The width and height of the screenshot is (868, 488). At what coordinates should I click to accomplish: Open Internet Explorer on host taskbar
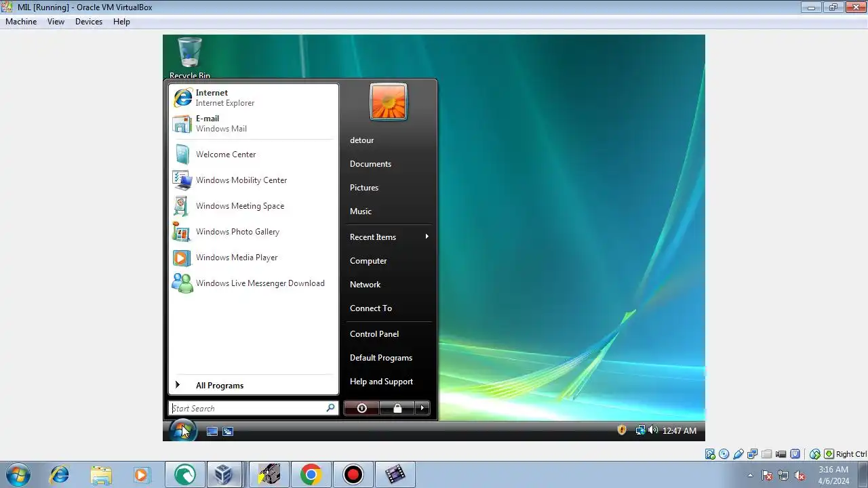pyautogui.click(x=60, y=474)
